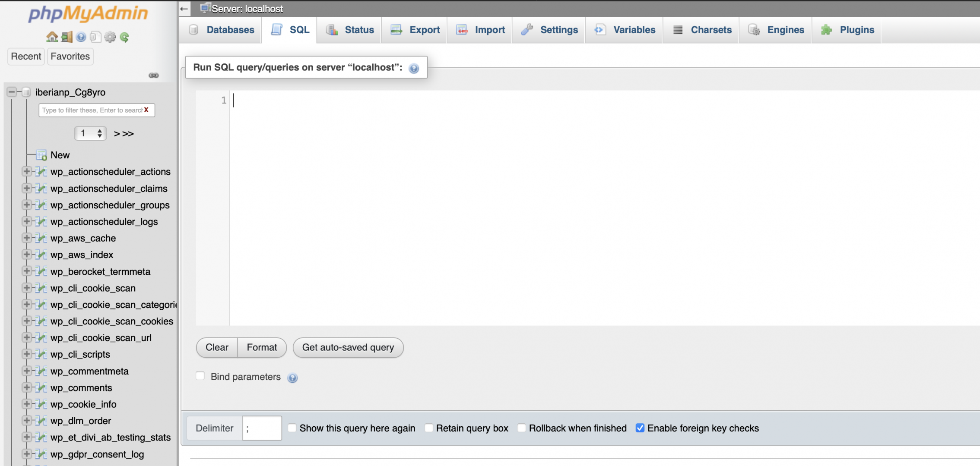Open the SQL documentation page icon

coord(95,37)
